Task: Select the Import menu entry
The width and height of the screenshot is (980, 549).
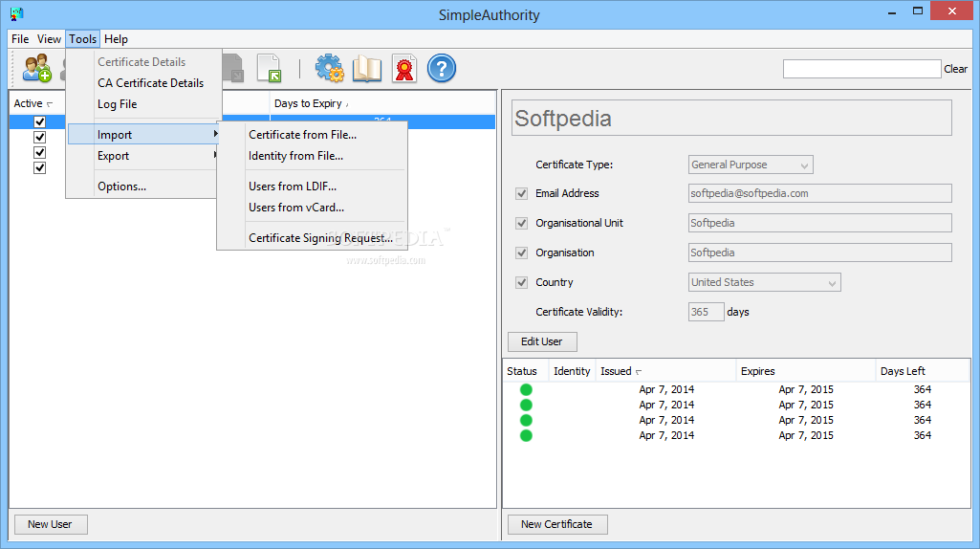Action: pos(143,135)
